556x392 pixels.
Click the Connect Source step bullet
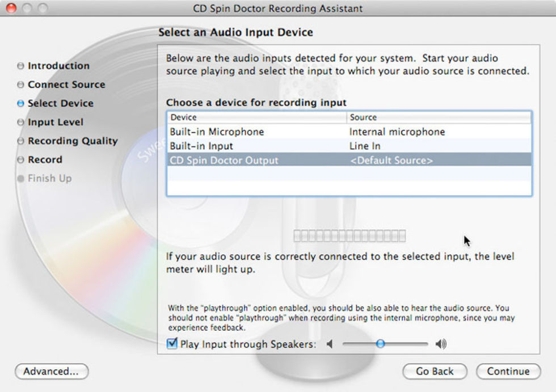point(21,85)
